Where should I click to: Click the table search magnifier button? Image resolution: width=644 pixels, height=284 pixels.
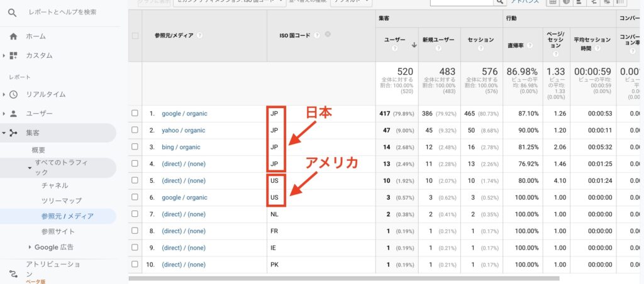[499, 2]
